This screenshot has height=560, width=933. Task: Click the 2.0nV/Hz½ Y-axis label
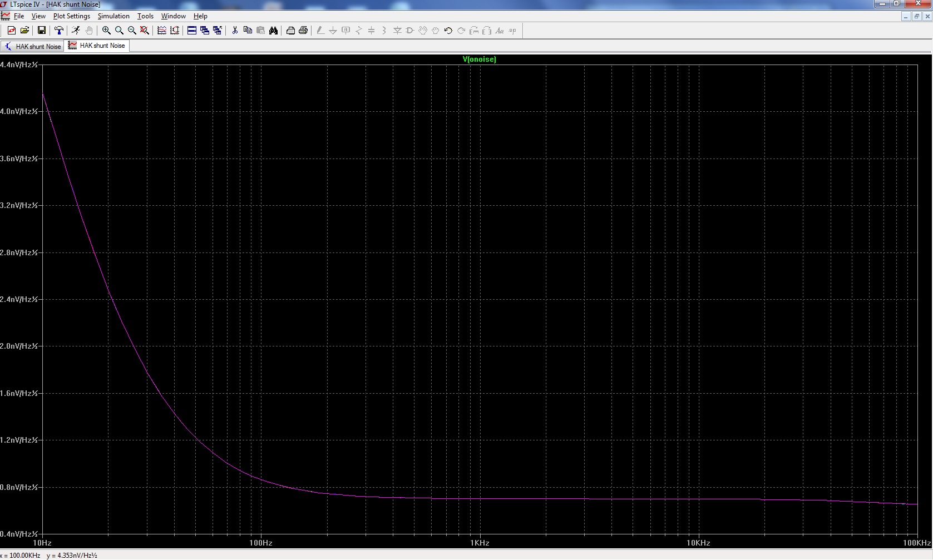tap(19, 346)
